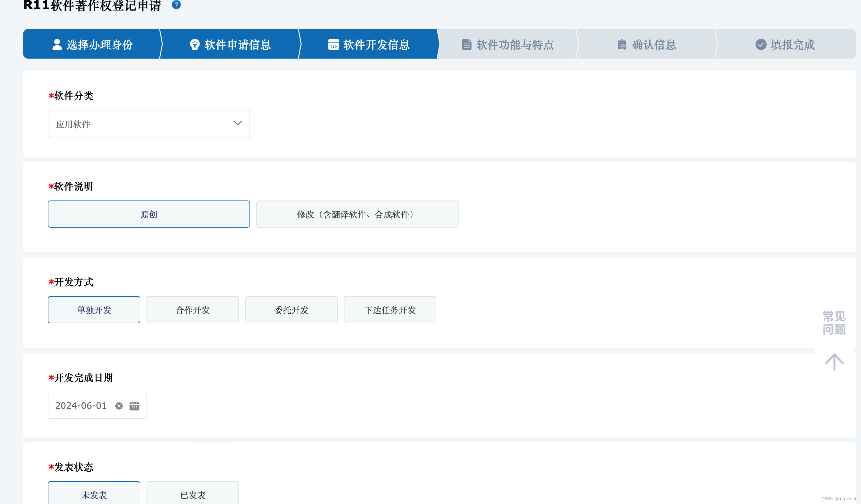The width and height of the screenshot is (861, 504).
Task: Click the code window icon in 软件开发信息
Action: (x=333, y=44)
